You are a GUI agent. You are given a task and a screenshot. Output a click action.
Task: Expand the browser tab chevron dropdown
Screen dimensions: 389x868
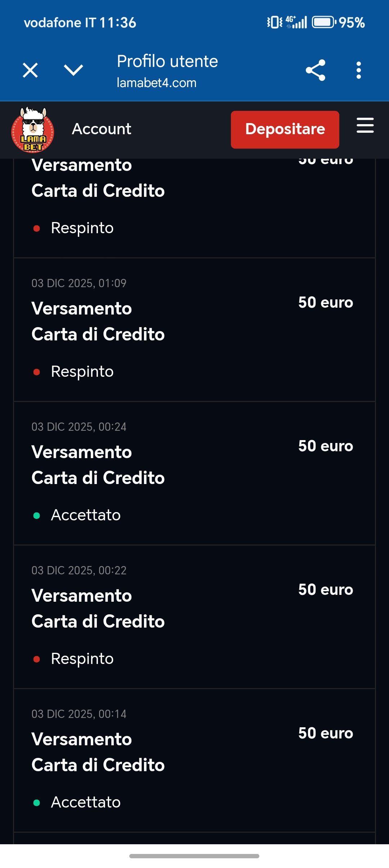[x=73, y=70]
